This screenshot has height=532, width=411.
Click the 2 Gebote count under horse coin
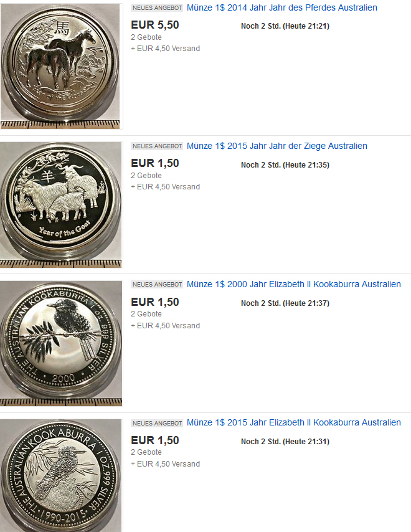(x=146, y=37)
